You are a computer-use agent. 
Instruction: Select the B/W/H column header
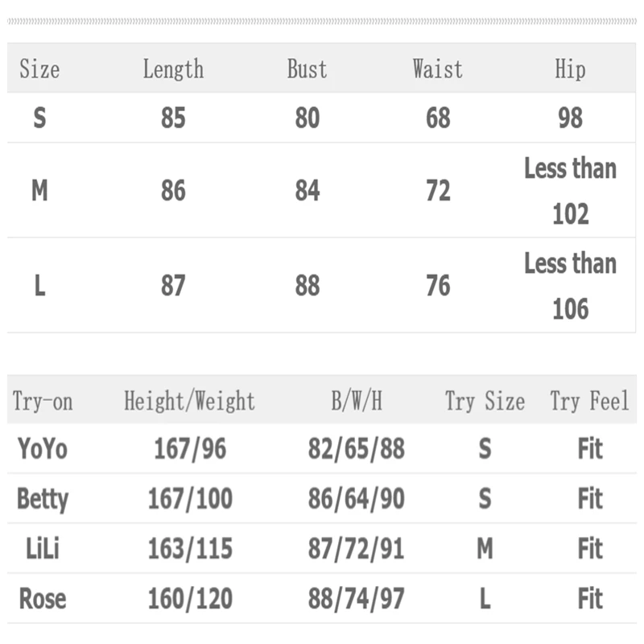click(x=356, y=401)
